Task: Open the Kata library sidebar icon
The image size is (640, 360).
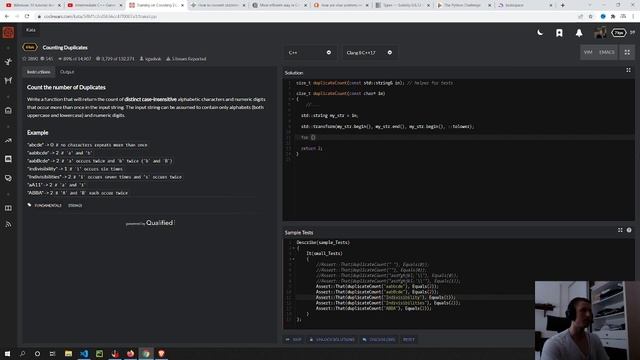Action: tap(8, 111)
